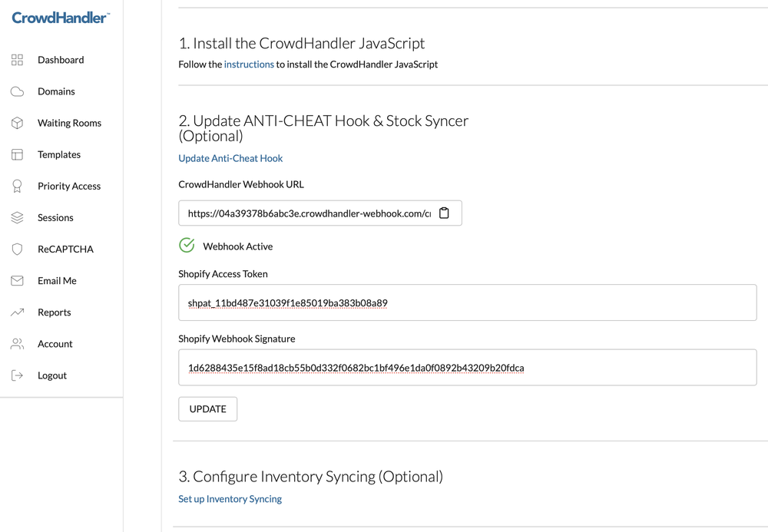Focus the Shopify Access Token field
768x532 pixels.
coord(467,303)
